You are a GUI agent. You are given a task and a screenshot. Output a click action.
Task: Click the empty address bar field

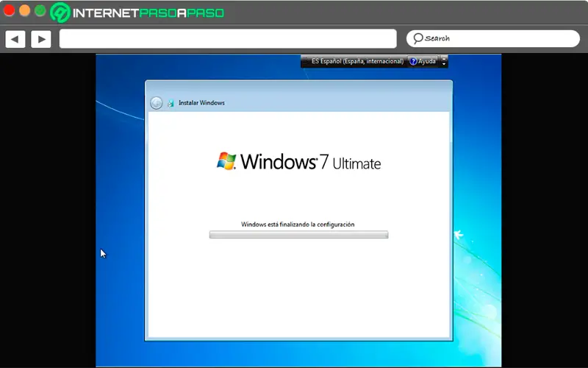tap(228, 39)
